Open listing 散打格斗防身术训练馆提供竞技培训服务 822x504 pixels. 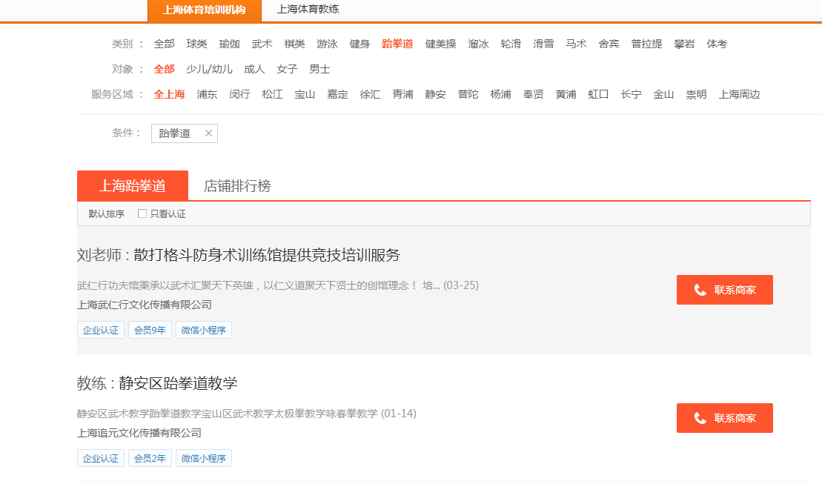tap(267, 255)
